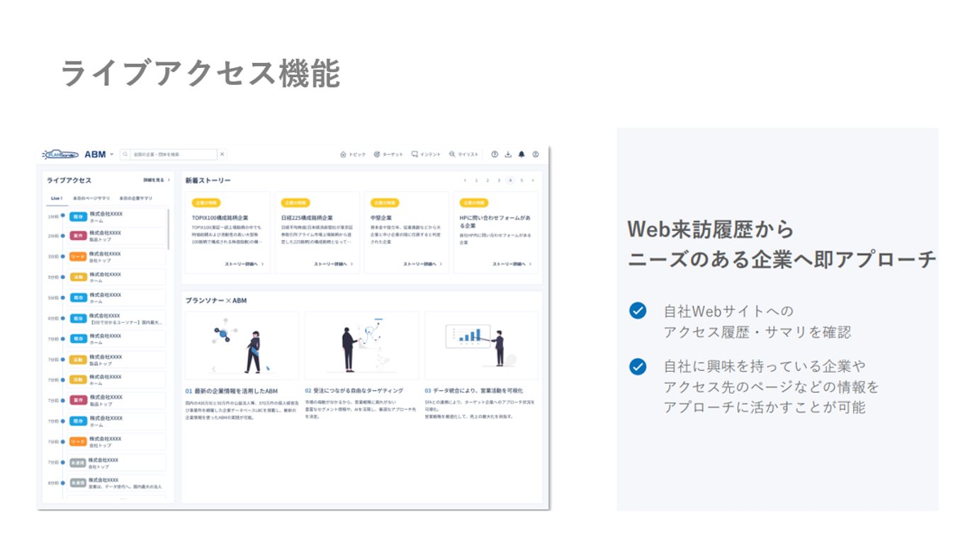Image resolution: width=975 pixels, height=560 pixels.
Task: Select the 本日の企業サマリ tab
Action: (x=137, y=198)
